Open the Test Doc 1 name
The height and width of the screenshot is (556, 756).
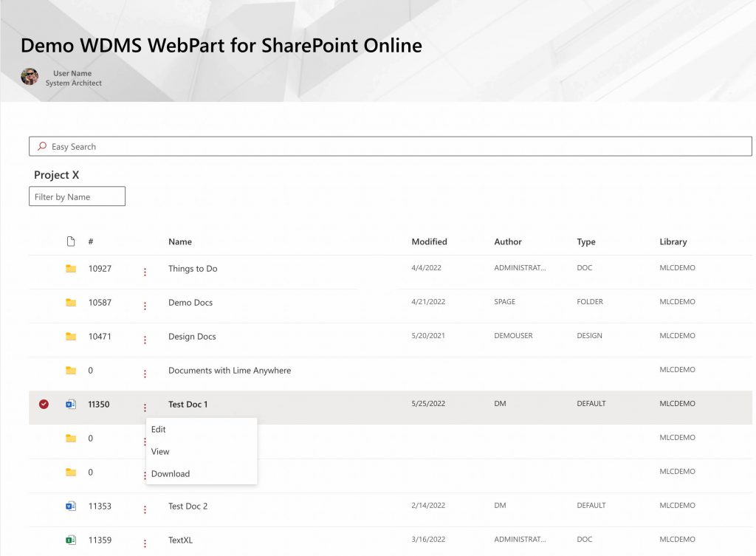tap(188, 404)
